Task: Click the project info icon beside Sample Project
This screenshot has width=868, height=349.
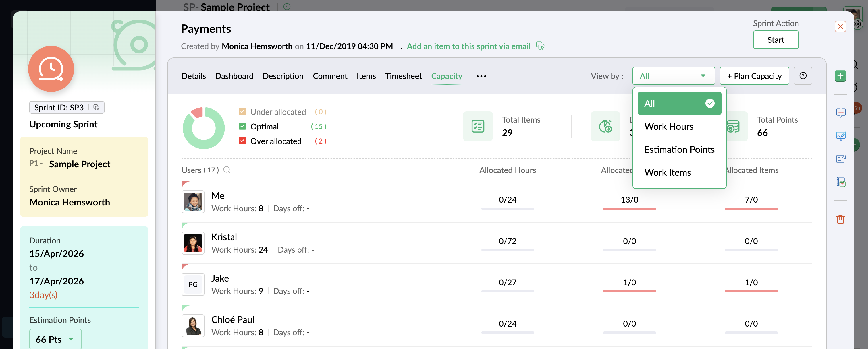Action: [287, 6]
